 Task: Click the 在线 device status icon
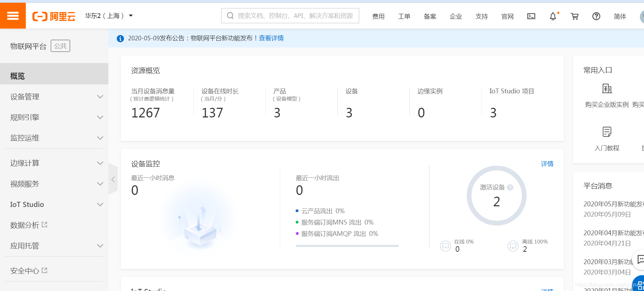[x=445, y=246]
